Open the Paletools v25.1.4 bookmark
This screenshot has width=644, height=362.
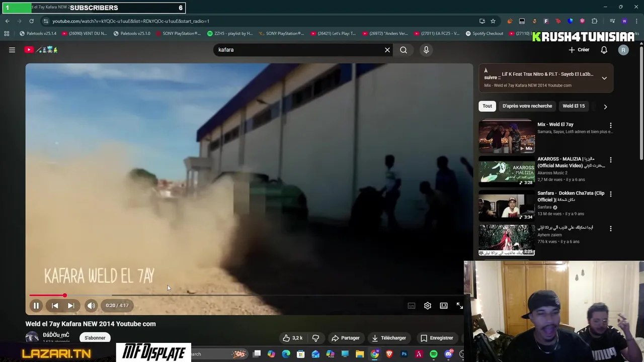point(38,34)
